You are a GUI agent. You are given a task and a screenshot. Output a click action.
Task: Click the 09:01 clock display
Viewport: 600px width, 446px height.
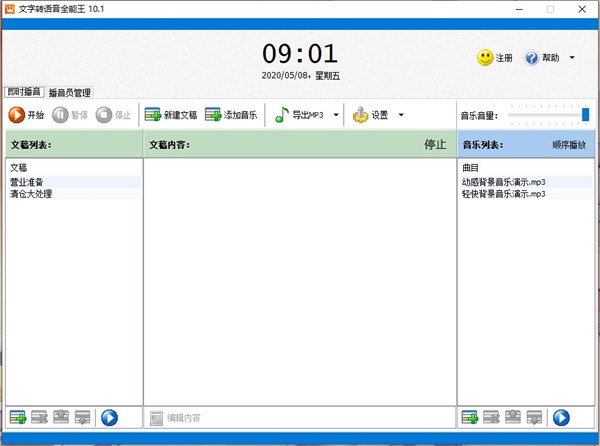300,54
